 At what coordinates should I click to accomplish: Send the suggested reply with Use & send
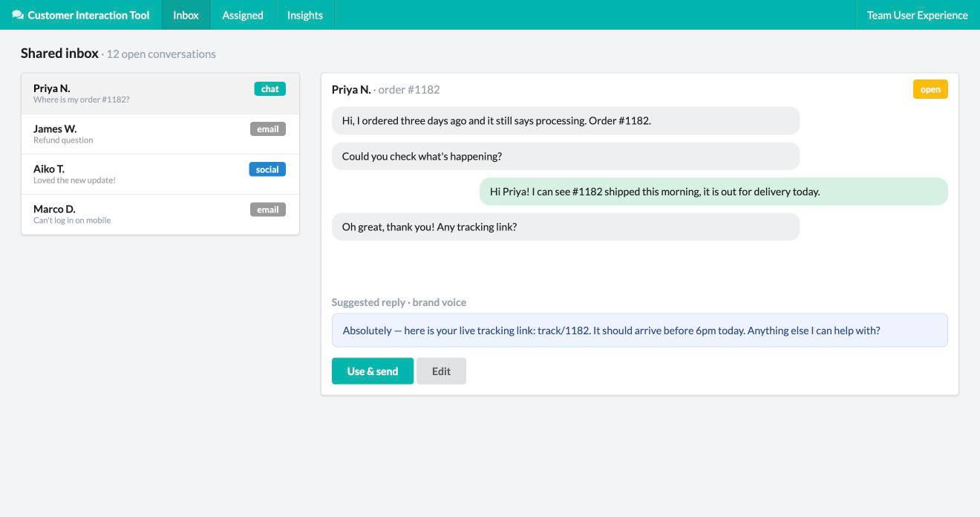point(373,371)
